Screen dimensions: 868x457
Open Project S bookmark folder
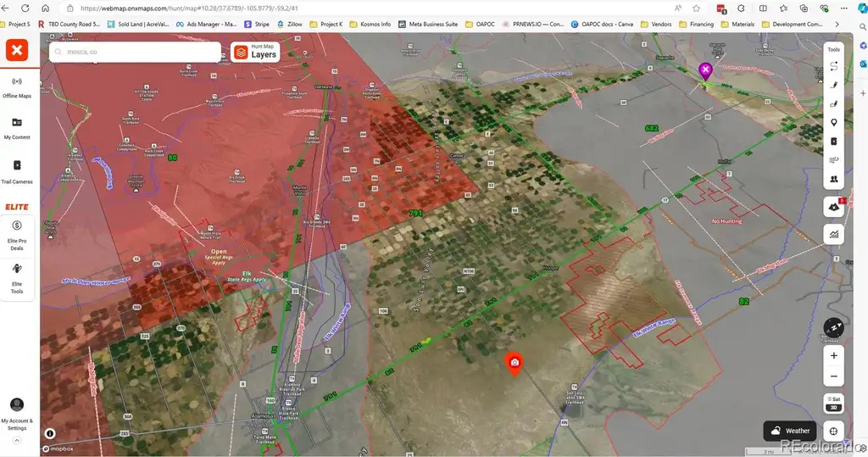click(15, 25)
